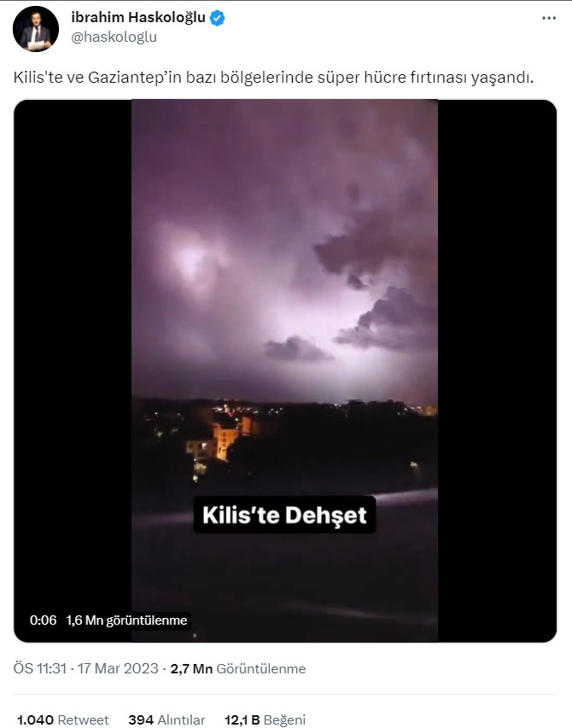Click the 0:06 video duration label

(44, 620)
